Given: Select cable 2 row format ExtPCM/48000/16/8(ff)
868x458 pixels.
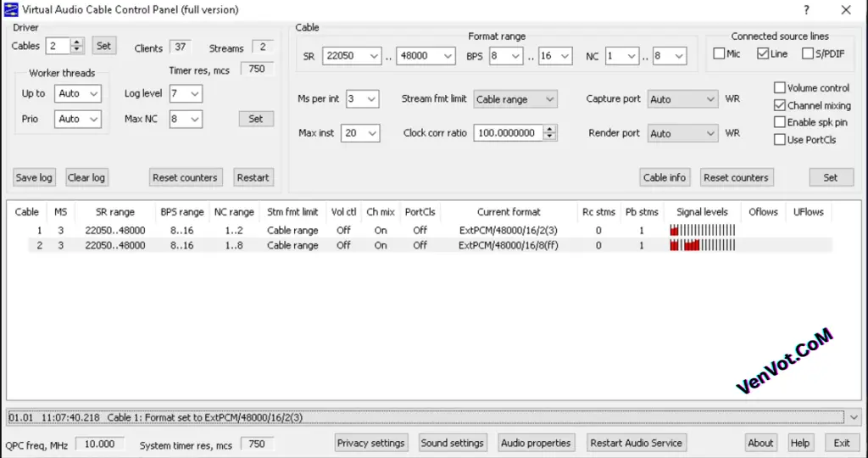Looking at the screenshot, I should [x=509, y=245].
